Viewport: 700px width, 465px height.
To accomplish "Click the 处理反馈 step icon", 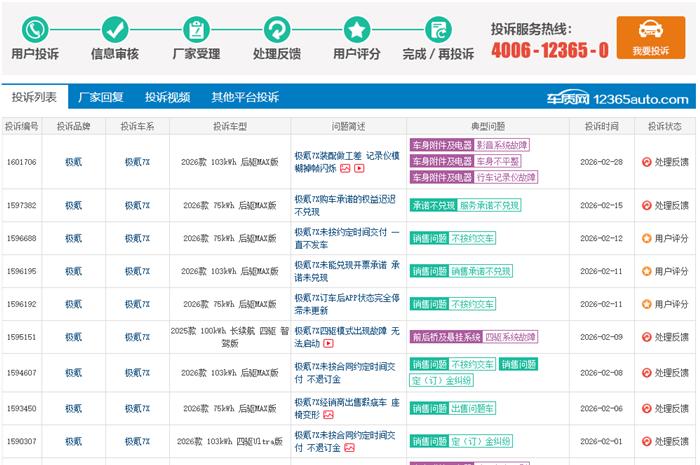I will pyautogui.click(x=277, y=29).
